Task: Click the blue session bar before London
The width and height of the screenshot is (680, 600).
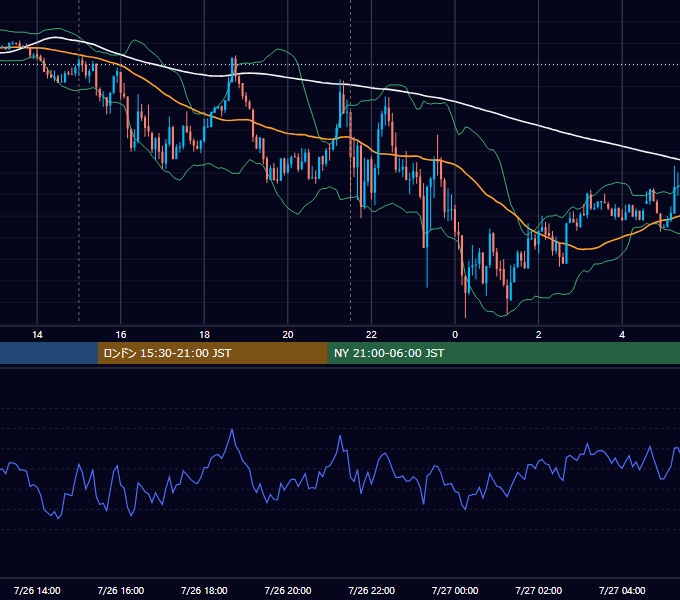Action: click(x=49, y=353)
